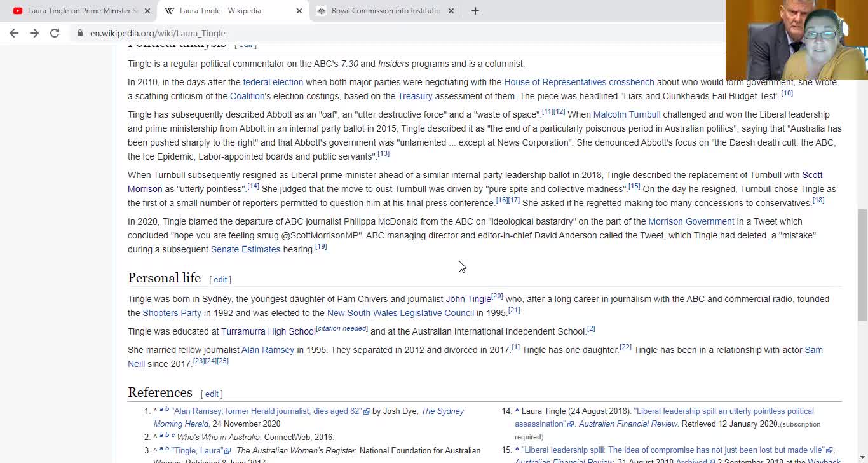Screen dimensions: 868x463
Task: Jump to citation [15]
Action: pos(634,186)
